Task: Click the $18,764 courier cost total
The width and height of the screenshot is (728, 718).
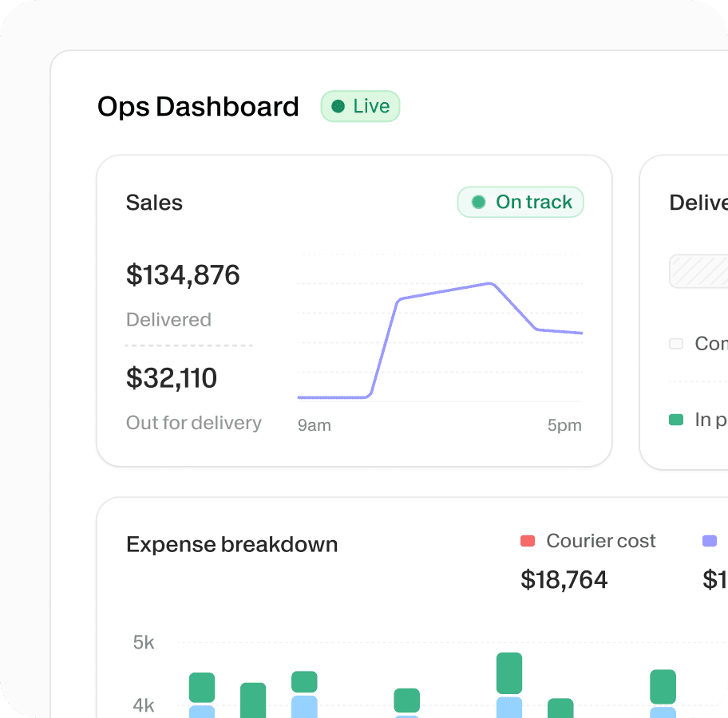Action: coord(564,580)
